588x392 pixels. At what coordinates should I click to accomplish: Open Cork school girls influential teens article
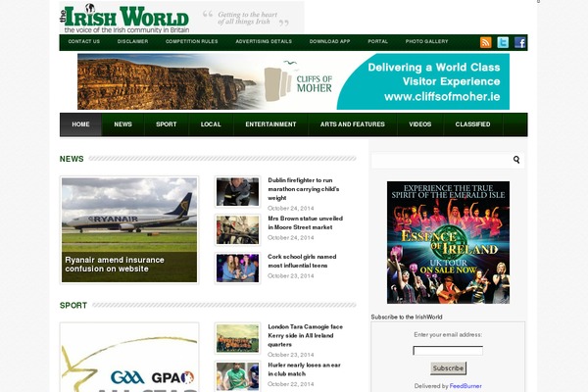pos(302,261)
